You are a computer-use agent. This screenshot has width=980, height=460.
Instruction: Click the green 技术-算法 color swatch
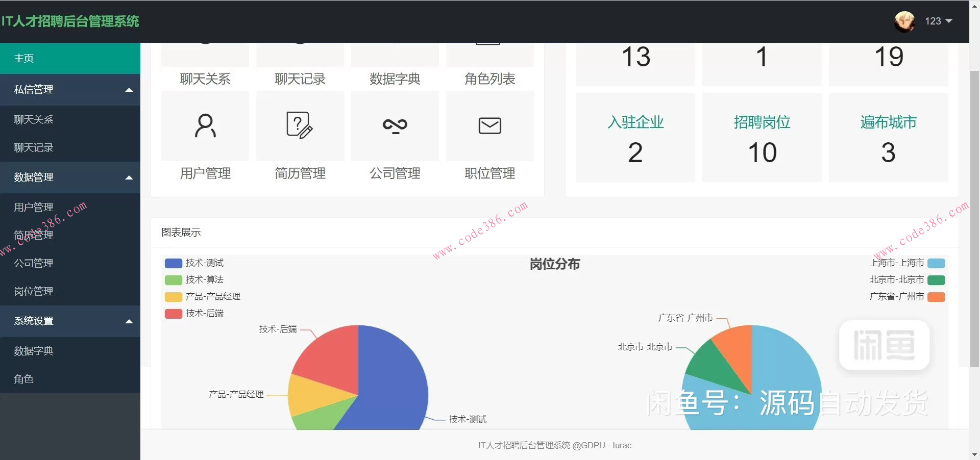[173, 279]
